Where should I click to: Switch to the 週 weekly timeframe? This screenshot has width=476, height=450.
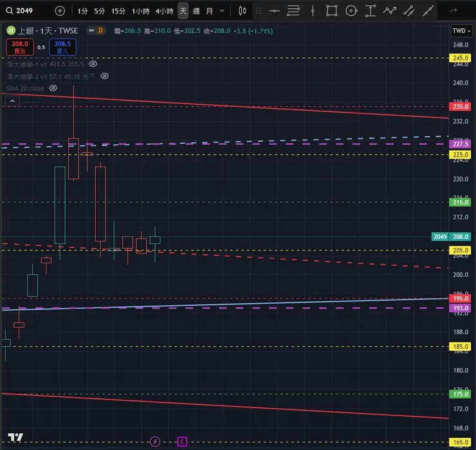click(x=196, y=11)
